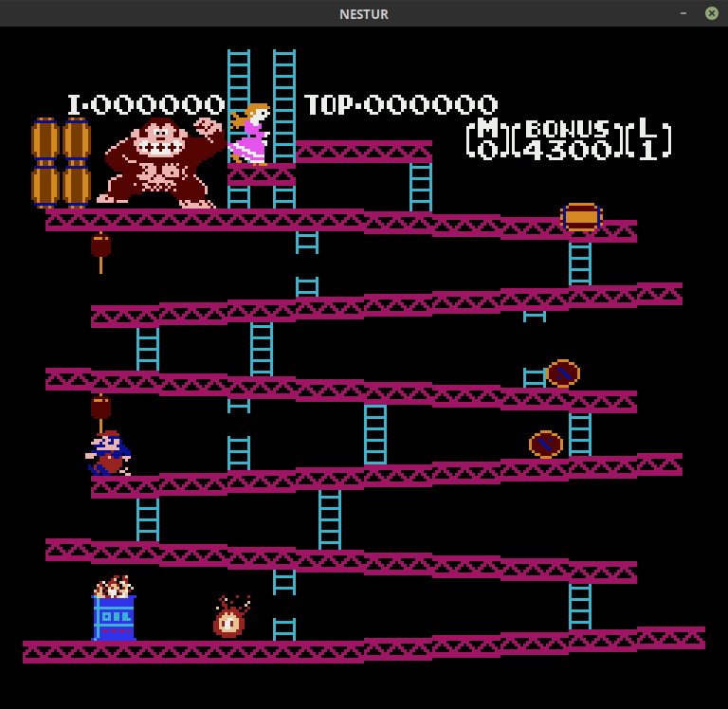This screenshot has height=709, width=728.
Task: Click the living fireball enemy
Action: (x=230, y=617)
